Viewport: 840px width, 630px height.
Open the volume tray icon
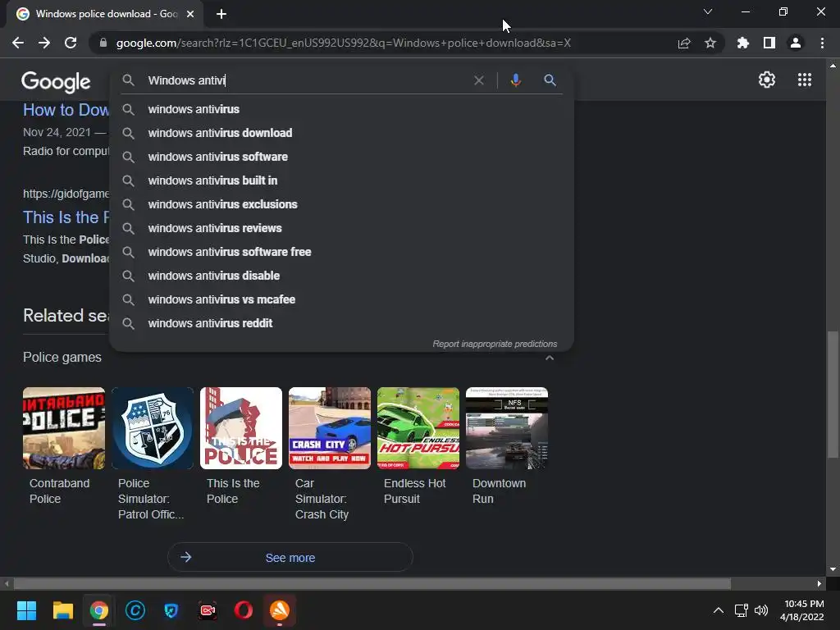click(760, 610)
